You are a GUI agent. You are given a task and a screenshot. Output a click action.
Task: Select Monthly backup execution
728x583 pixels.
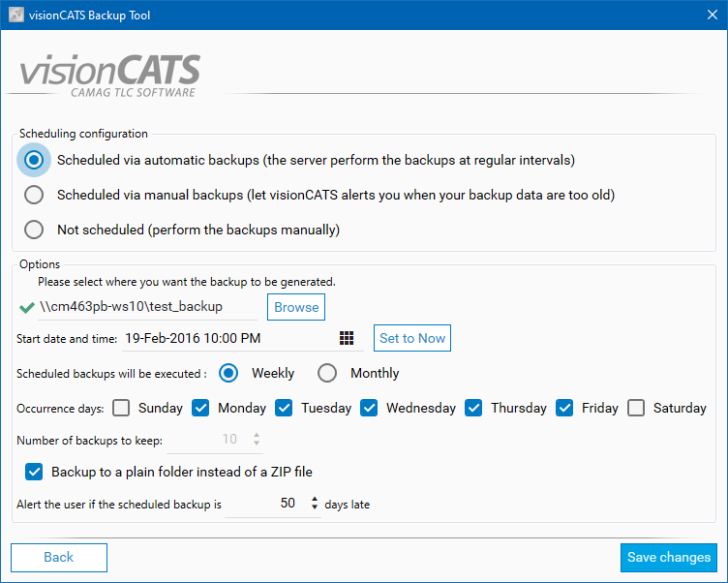pyautogui.click(x=328, y=373)
